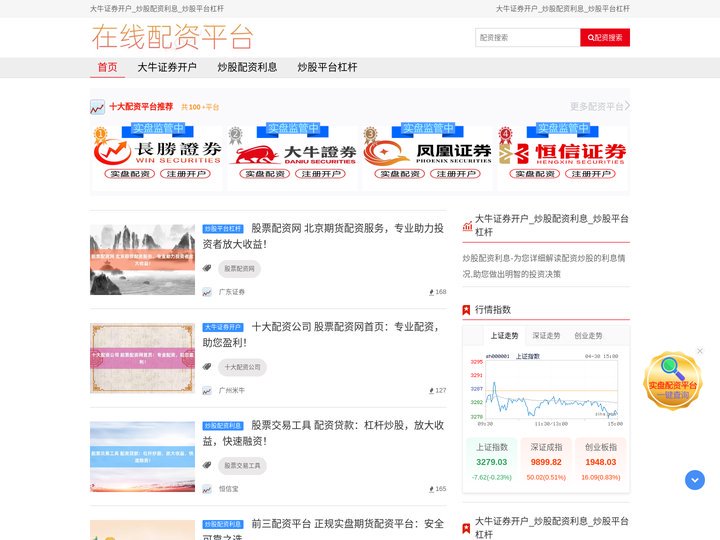This screenshot has width=720, height=540.
Task: Click the 广东证券 author link
Action: coord(232,292)
